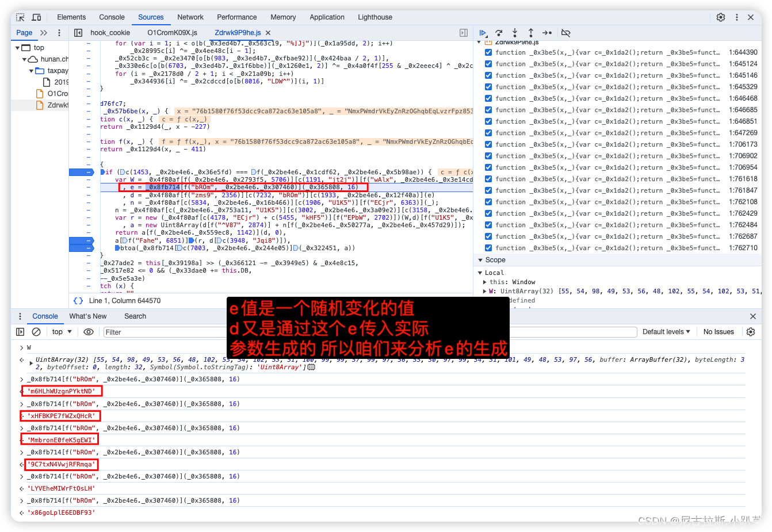This screenshot has height=532, width=772.
Task: Uncheck the breakpoint at line 706173
Action: pos(488,144)
